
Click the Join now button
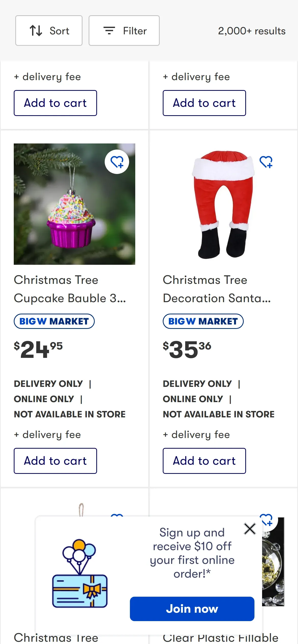click(x=192, y=609)
